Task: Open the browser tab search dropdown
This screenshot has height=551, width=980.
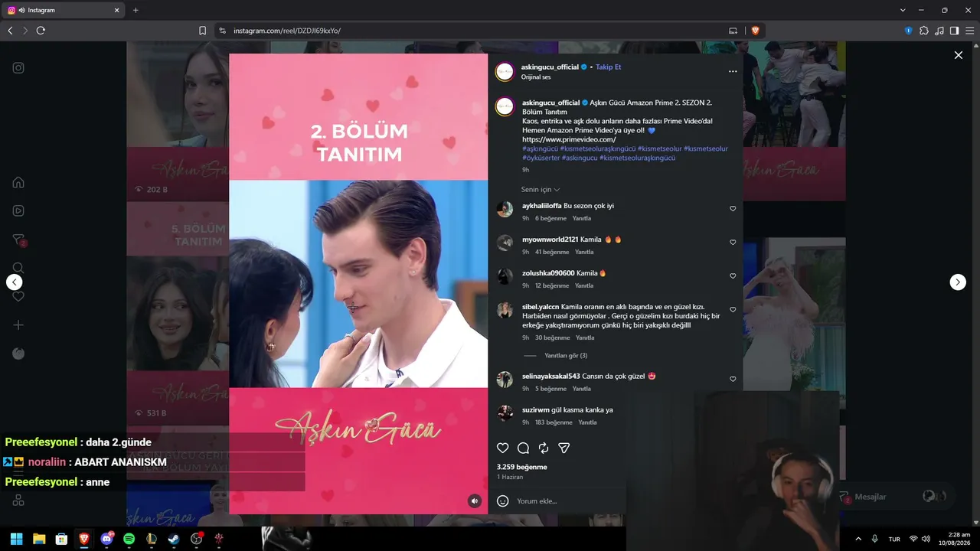Action: click(x=903, y=10)
